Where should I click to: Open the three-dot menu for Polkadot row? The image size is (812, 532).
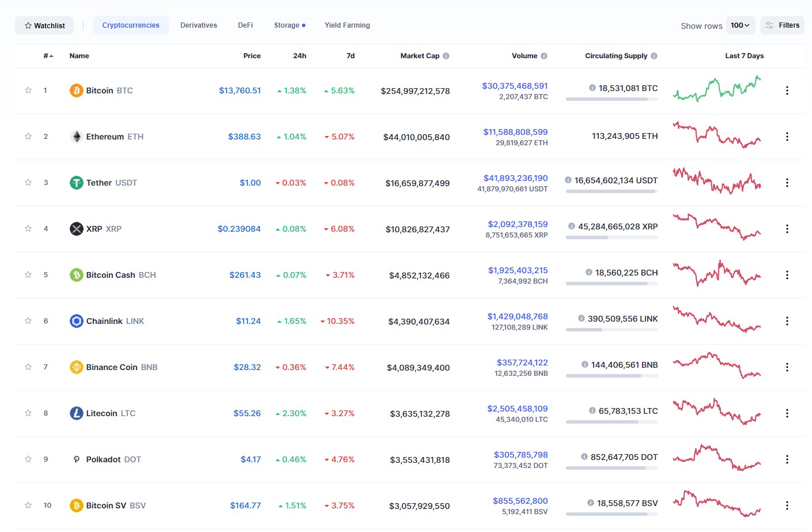(x=787, y=459)
